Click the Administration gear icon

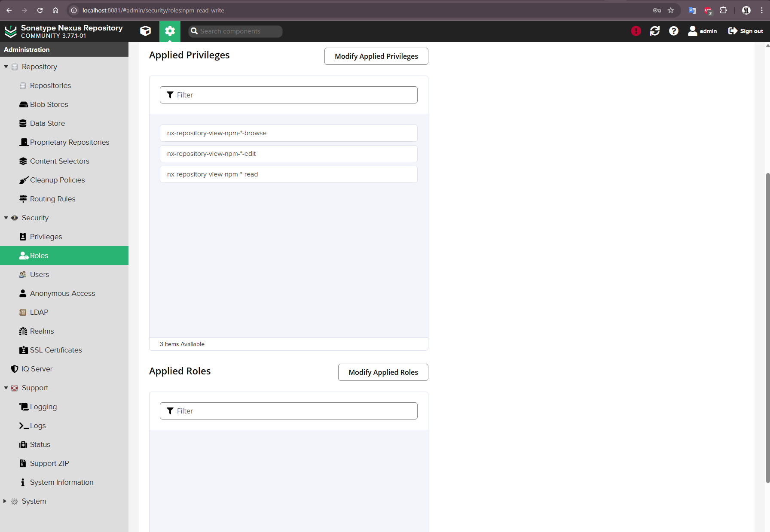[x=170, y=31]
